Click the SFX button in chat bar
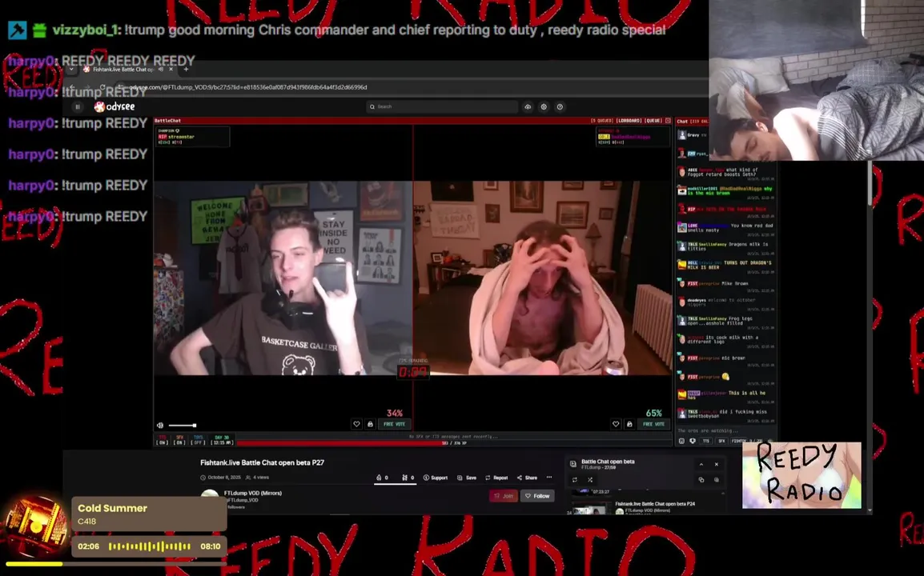The width and height of the screenshot is (924, 576). pyautogui.click(x=721, y=441)
